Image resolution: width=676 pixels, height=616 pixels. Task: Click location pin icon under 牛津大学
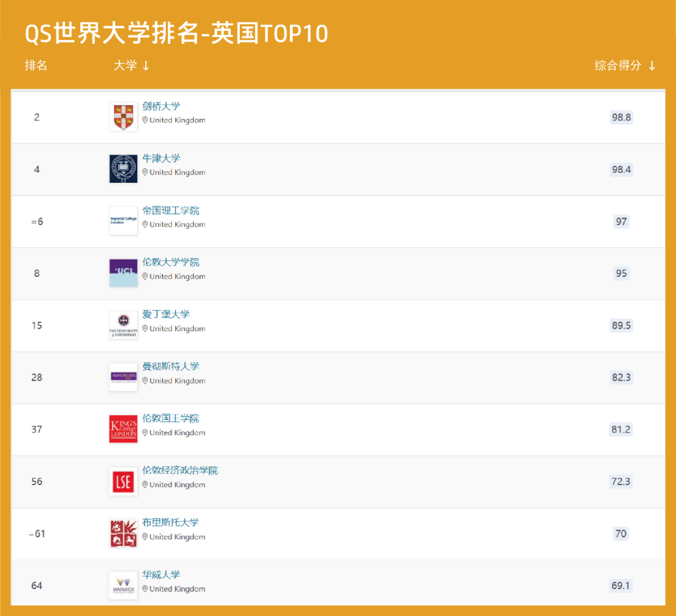[x=145, y=172]
